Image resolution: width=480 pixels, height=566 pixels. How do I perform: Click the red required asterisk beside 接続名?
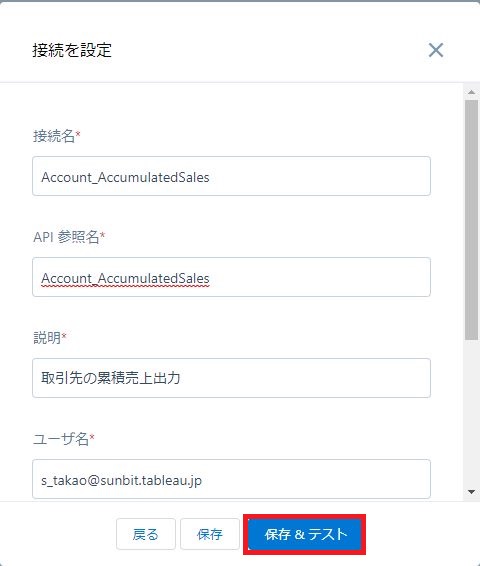point(78,134)
